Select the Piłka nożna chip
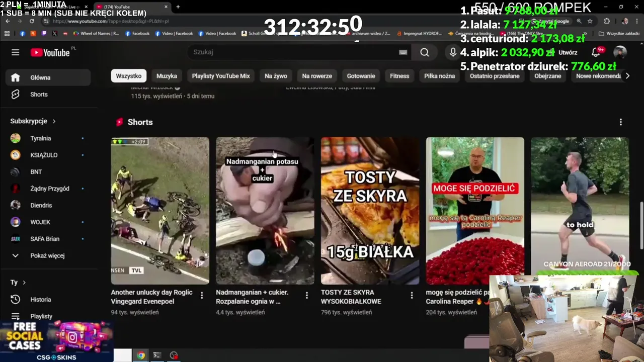644x362 pixels. point(439,76)
